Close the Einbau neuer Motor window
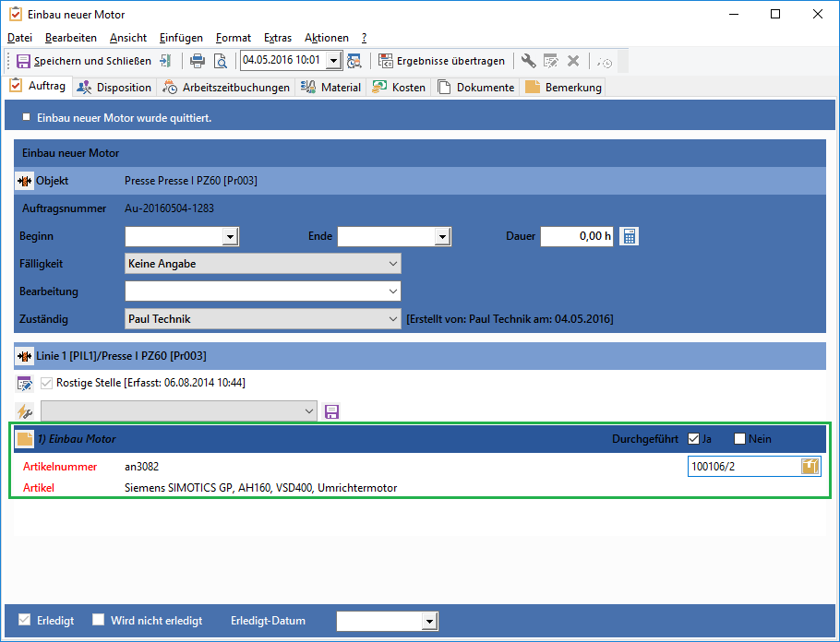The height and width of the screenshot is (642, 840). pos(818,15)
